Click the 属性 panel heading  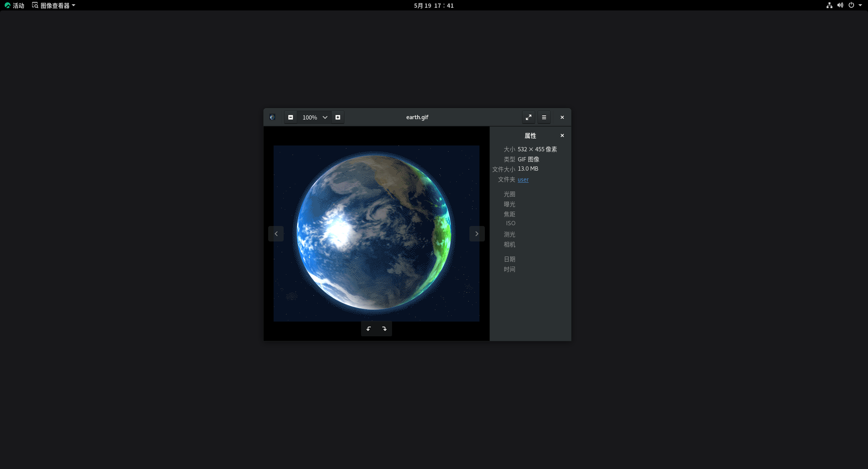[x=530, y=136]
